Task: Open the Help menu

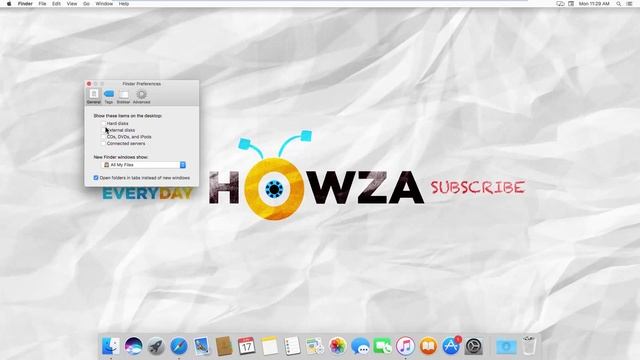Action: pos(124,4)
